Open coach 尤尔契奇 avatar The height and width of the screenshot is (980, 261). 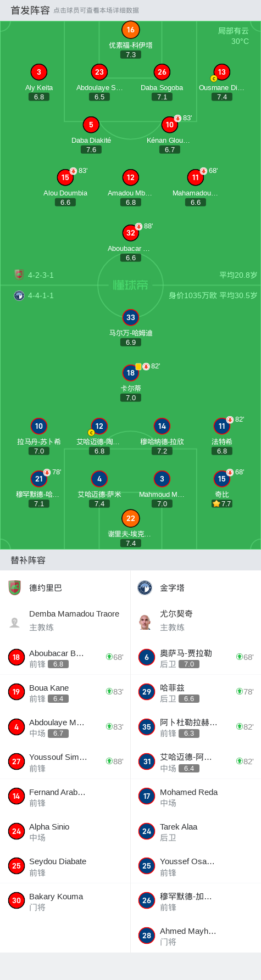click(145, 621)
